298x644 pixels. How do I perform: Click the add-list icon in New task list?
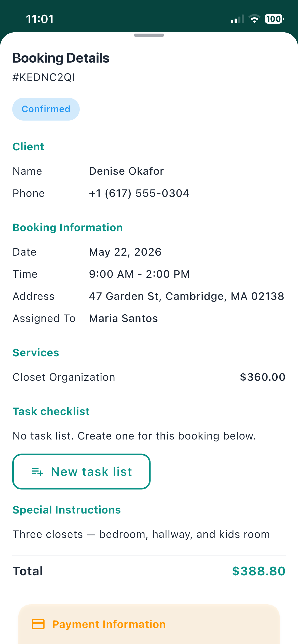(x=38, y=472)
